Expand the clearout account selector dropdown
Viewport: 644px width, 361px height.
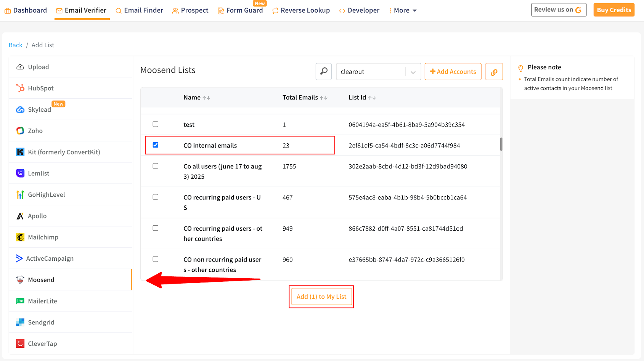coord(413,71)
